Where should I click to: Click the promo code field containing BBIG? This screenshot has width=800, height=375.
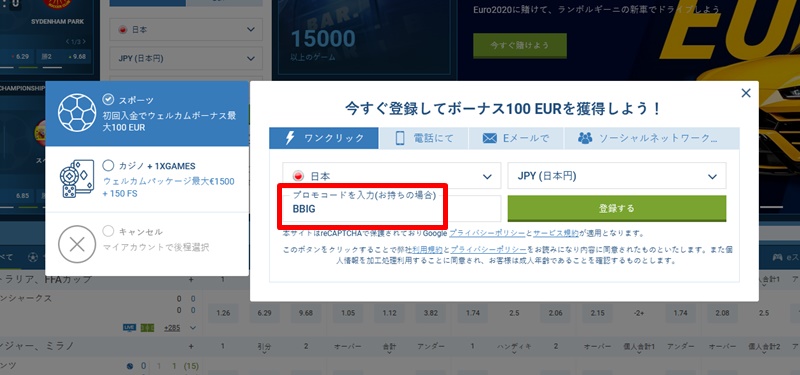click(392, 209)
